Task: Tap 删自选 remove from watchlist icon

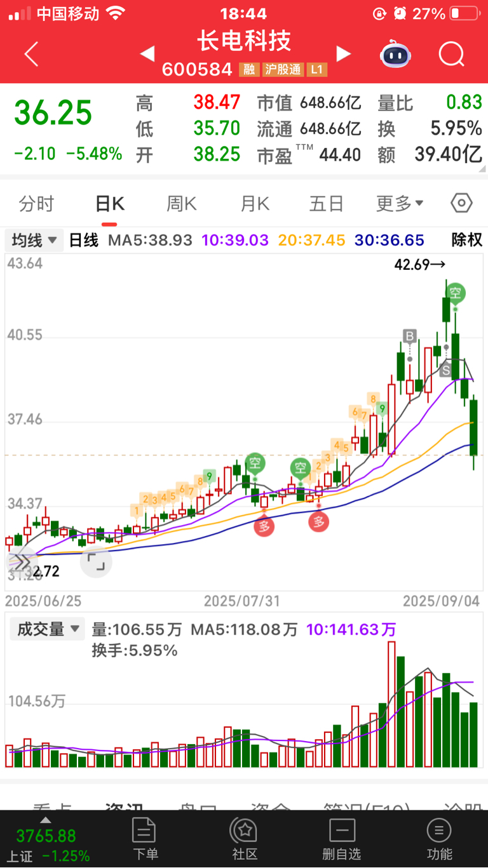Action: coord(342,839)
